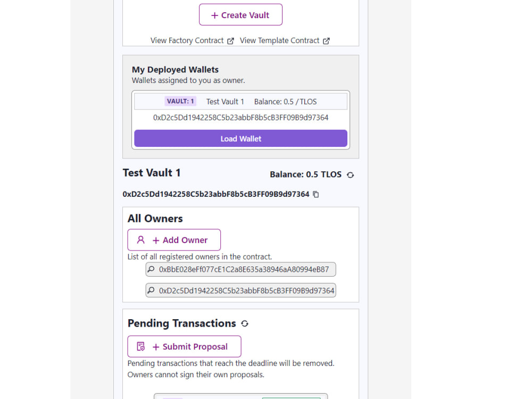Click the proposal document icon in Submit Proposal
Viewport: 532px width, 399px height.
140,346
